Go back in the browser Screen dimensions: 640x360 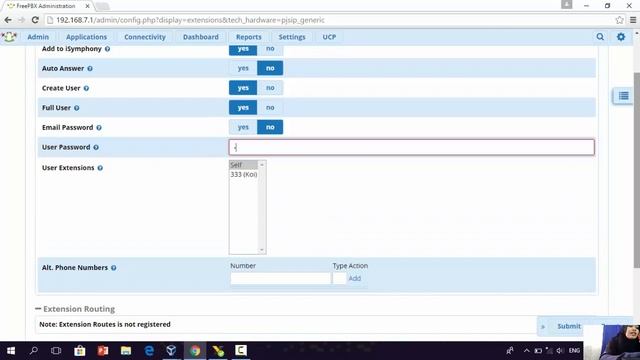pyautogui.click(x=8, y=20)
